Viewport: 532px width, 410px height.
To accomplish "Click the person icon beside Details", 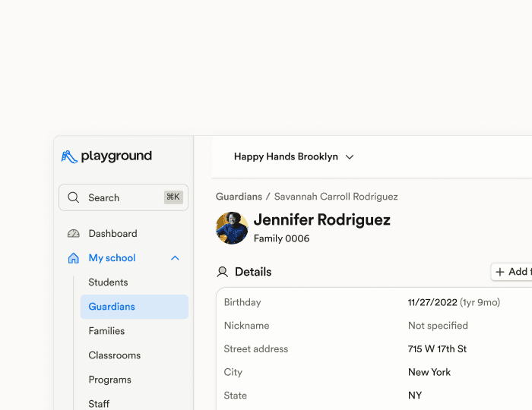I will click(223, 272).
